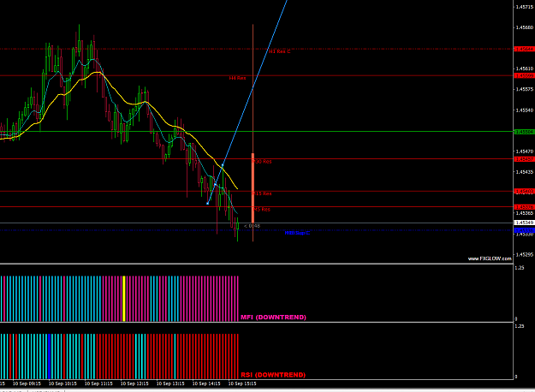Click the 10 Sep 12:15 time label
The image size is (535, 392).
coord(134,383)
